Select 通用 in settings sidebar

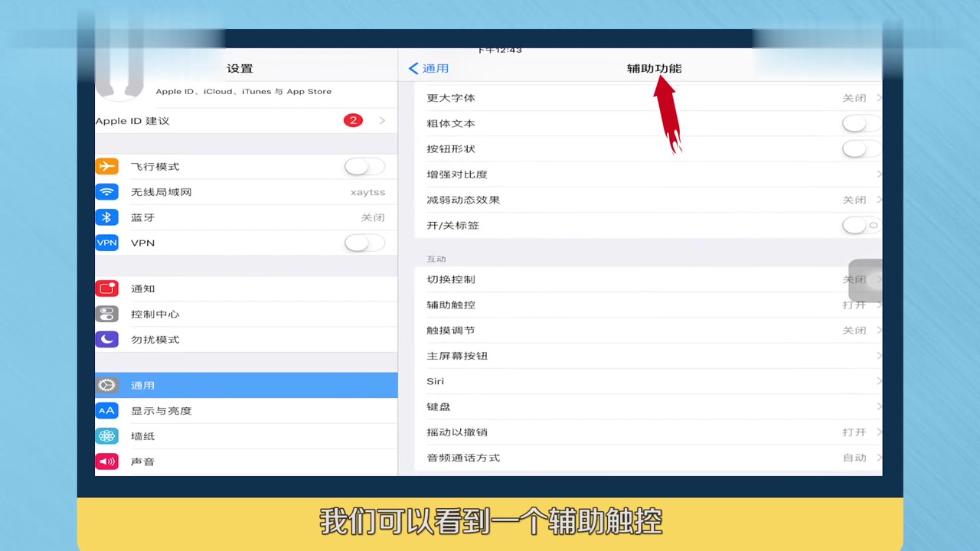(246, 385)
